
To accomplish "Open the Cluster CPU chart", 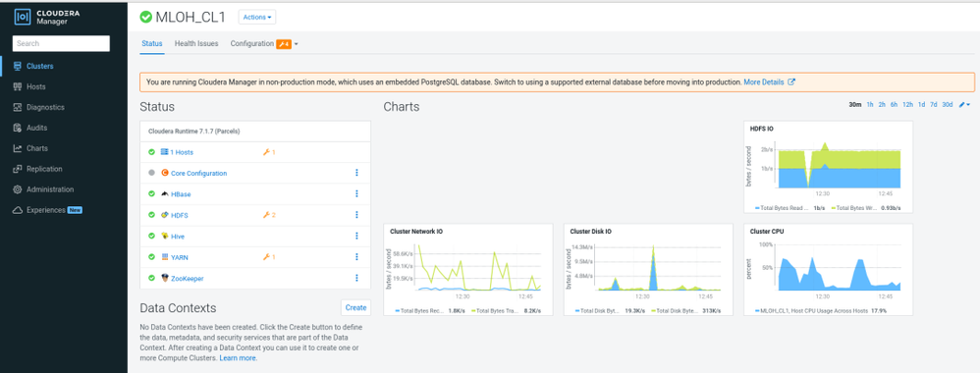I will (828, 269).
